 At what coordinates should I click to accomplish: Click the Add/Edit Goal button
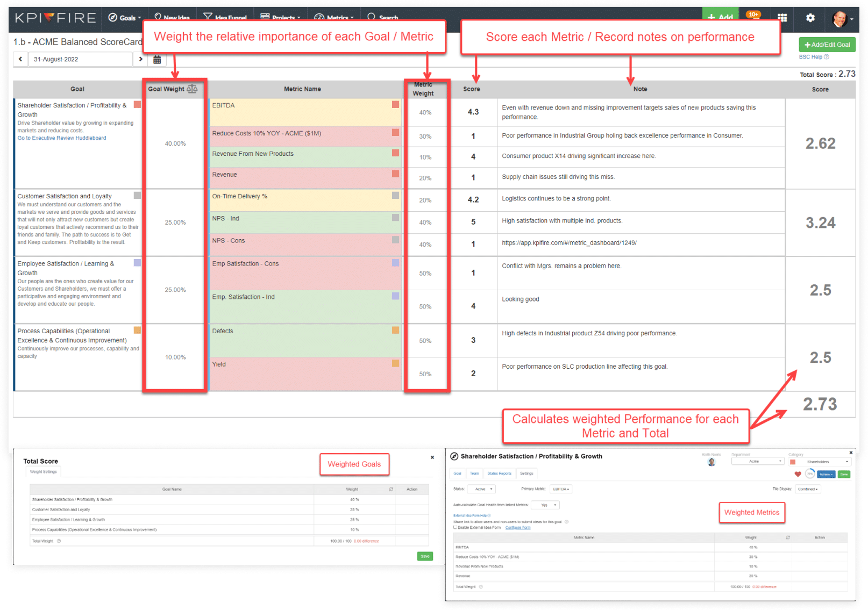click(x=827, y=45)
